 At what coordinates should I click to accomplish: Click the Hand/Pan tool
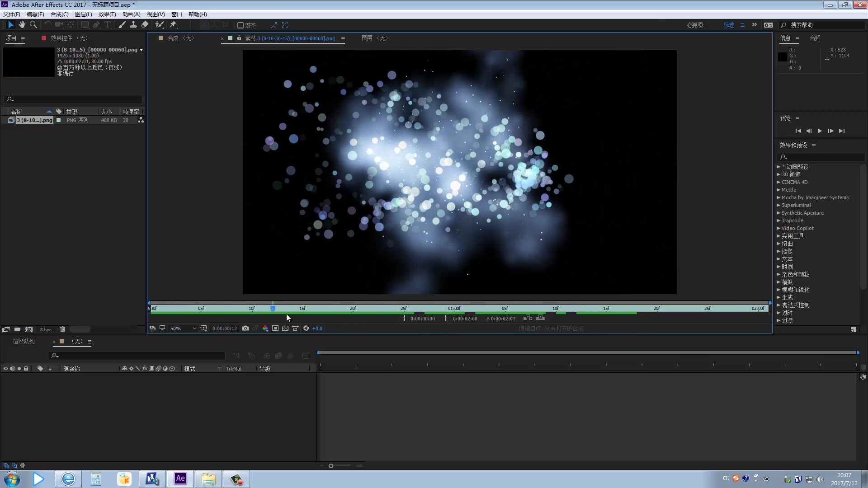tap(22, 24)
